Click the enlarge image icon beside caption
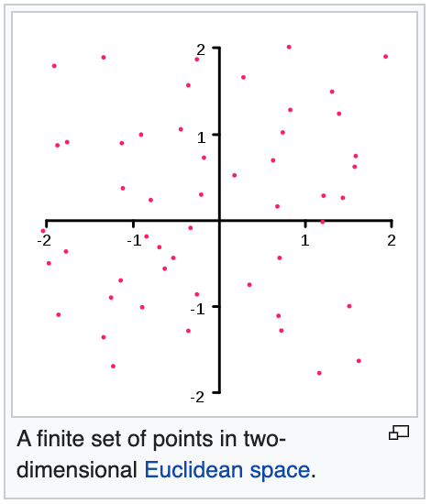Image resolution: width=431 pixels, height=504 pixels. click(399, 433)
